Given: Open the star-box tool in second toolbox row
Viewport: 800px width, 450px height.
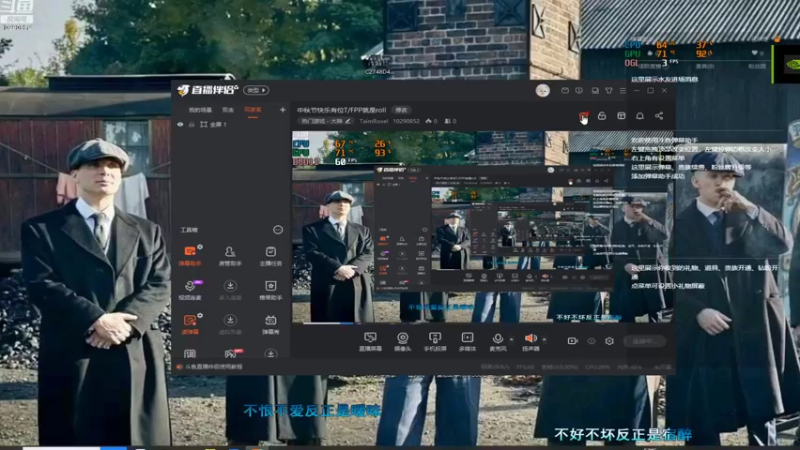Looking at the screenshot, I should coord(270,289).
